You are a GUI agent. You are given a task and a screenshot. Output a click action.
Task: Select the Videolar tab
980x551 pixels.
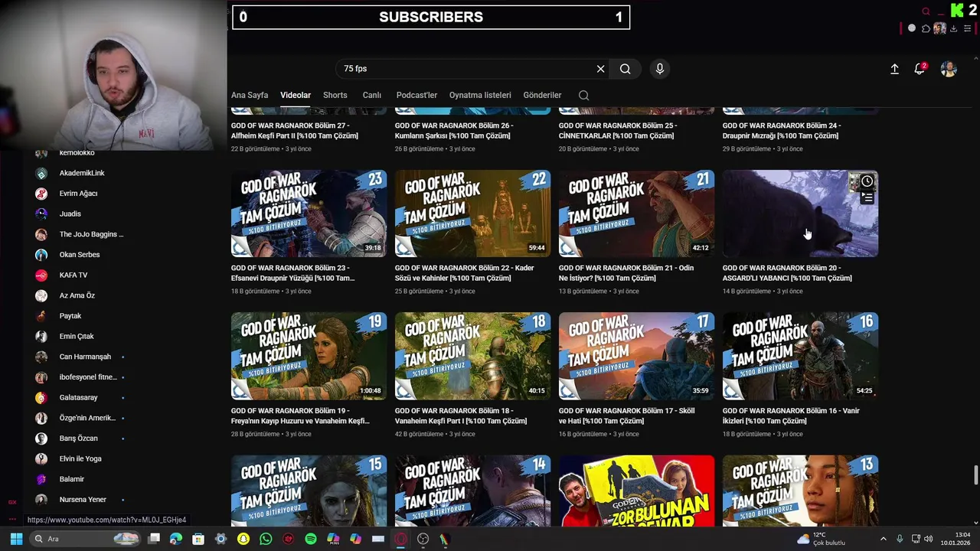coord(296,96)
